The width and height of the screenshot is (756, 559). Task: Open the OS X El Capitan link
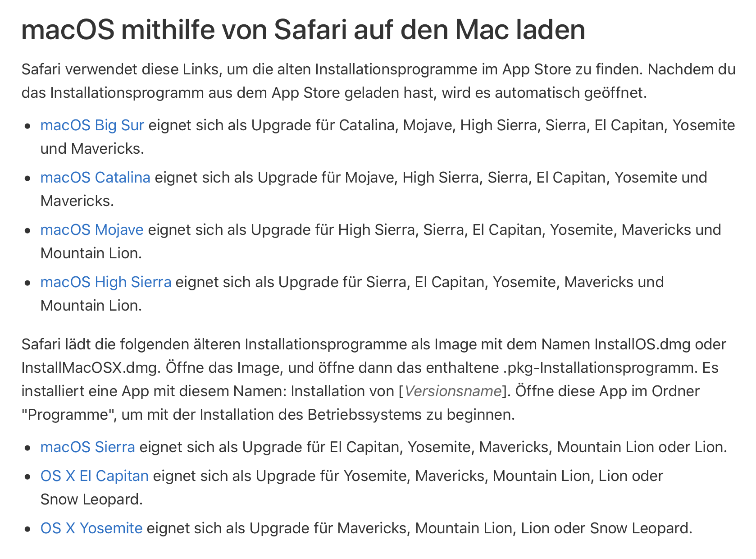pos(94,476)
